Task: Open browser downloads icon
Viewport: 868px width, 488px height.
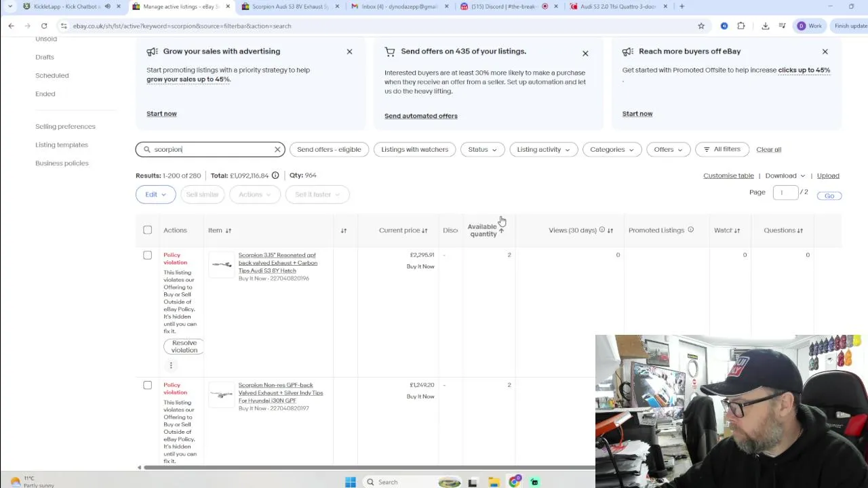Action: point(765,26)
